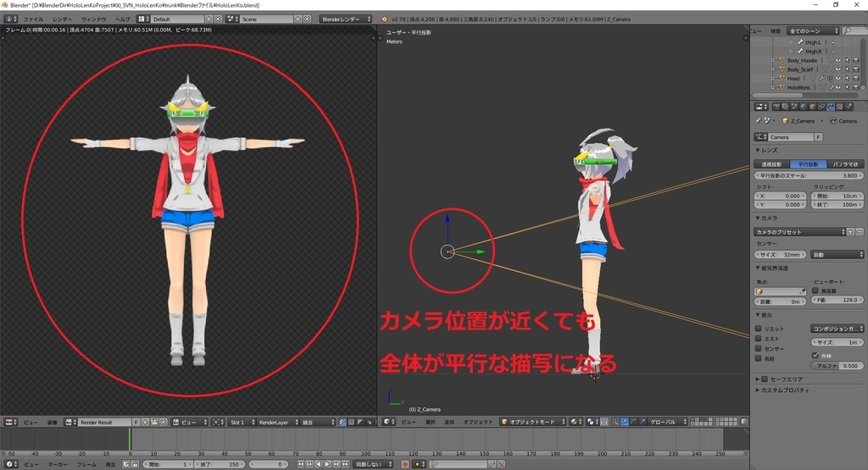
Task: Enable the センサー display checkbox
Action: click(759, 348)
